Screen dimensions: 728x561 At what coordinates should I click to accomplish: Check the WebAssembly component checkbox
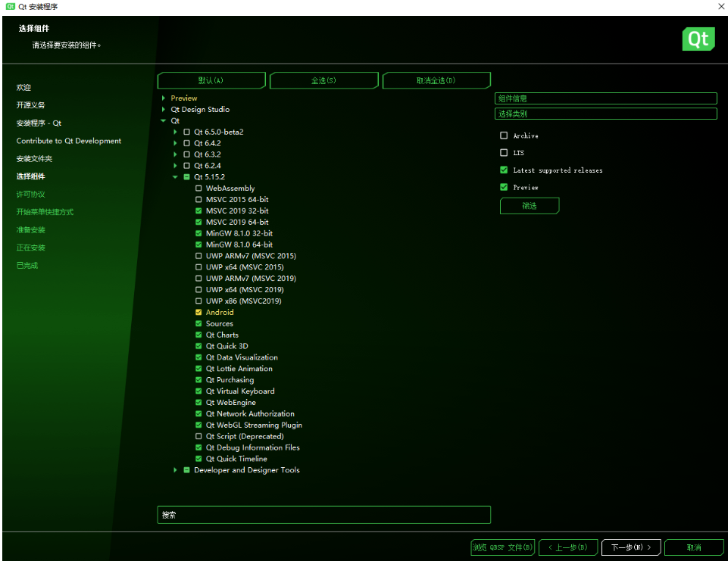tap(198, 189)
